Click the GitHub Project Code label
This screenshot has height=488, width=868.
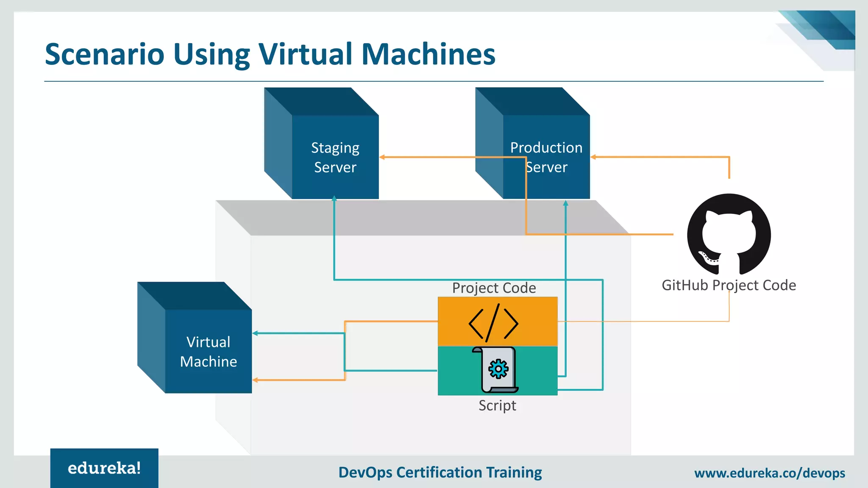click(729, 285)
